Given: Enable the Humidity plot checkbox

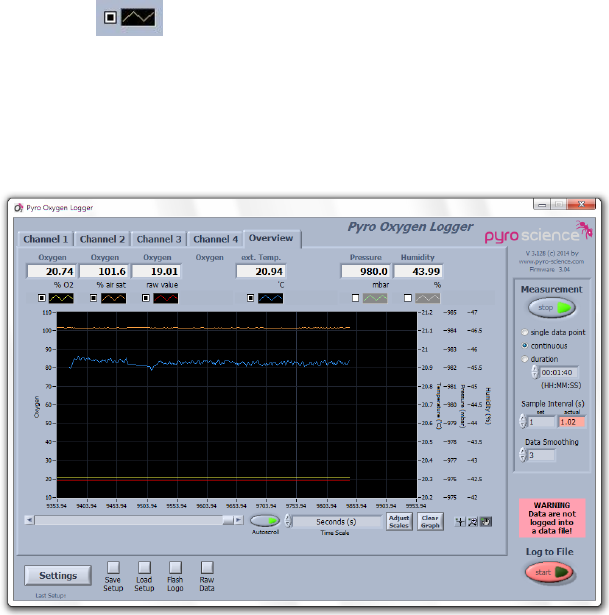Looking at the screenshot, I should click(x=408, y=298).
